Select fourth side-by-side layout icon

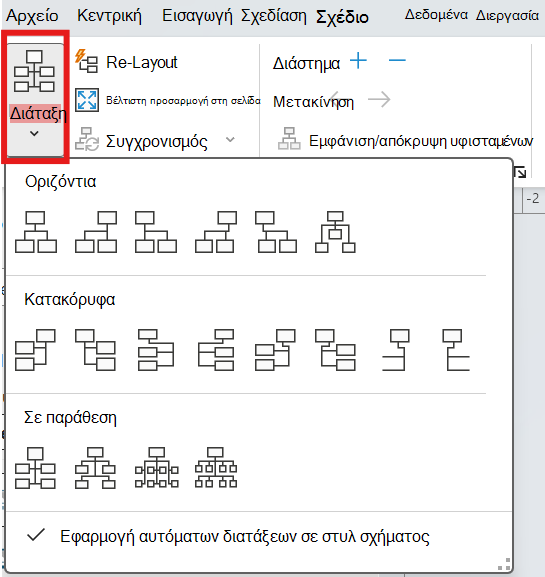(x=216, y=468)
